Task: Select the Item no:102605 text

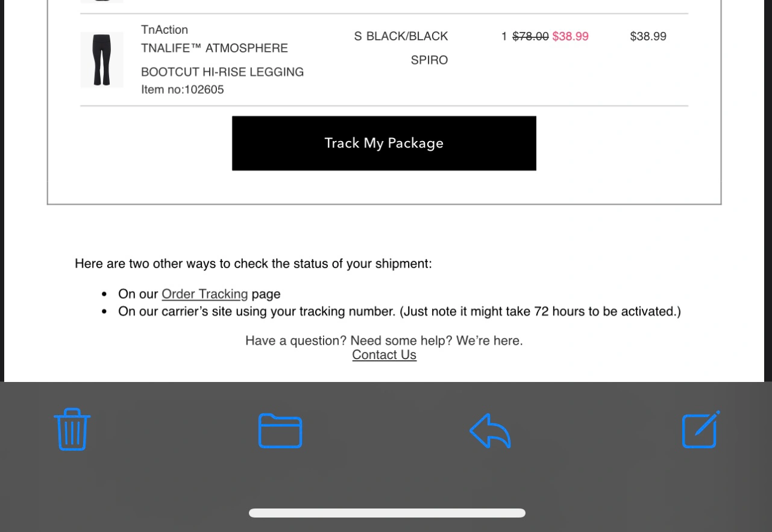Action: (x=183, y=90)
